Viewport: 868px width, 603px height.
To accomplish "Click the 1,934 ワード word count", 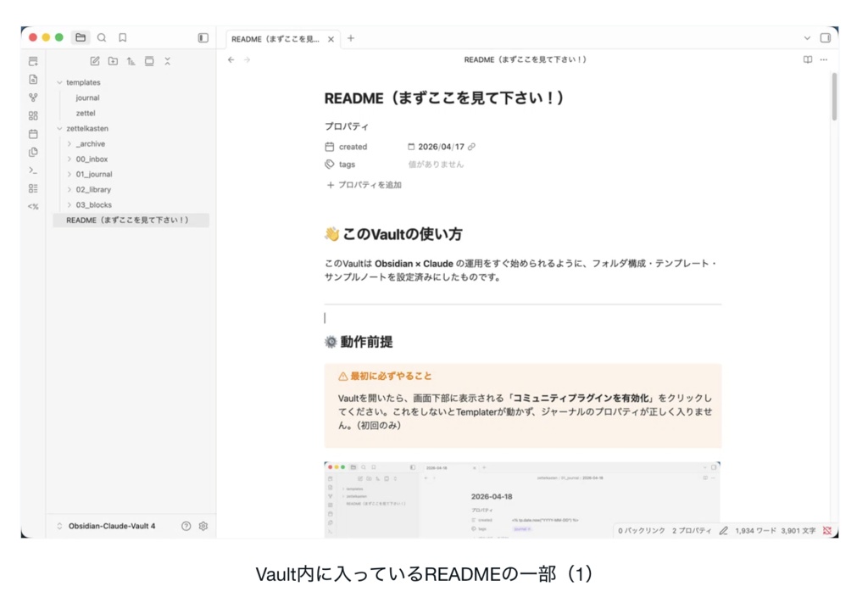I will pyautogui.click(x=755, y=530).
